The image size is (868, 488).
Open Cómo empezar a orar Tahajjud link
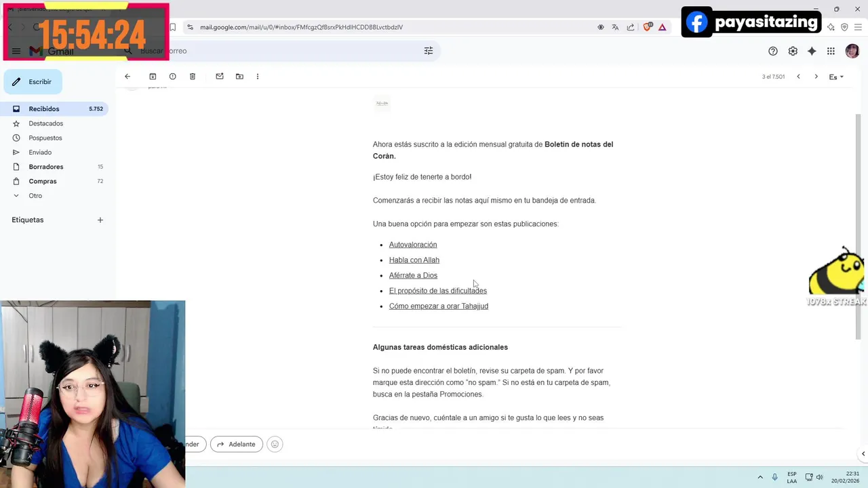(x=439, y=306)
